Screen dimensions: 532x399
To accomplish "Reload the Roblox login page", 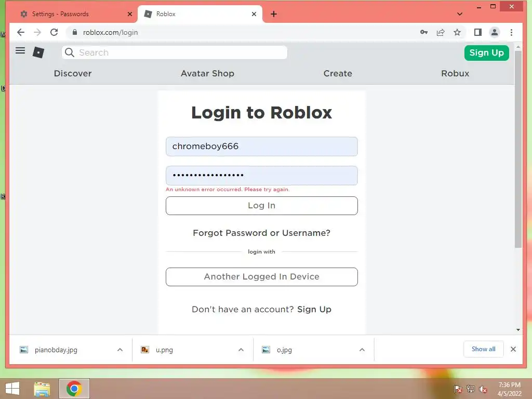I will click(x=54, y=32).
